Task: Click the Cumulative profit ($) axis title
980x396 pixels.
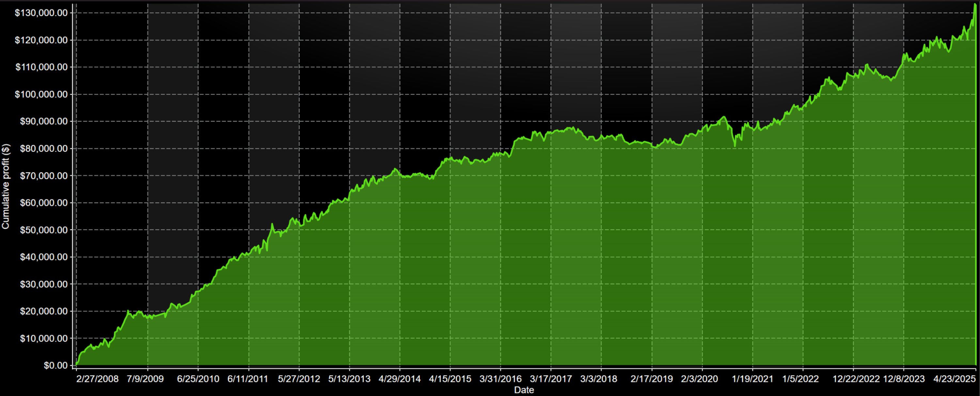Action: click(5, 186)
